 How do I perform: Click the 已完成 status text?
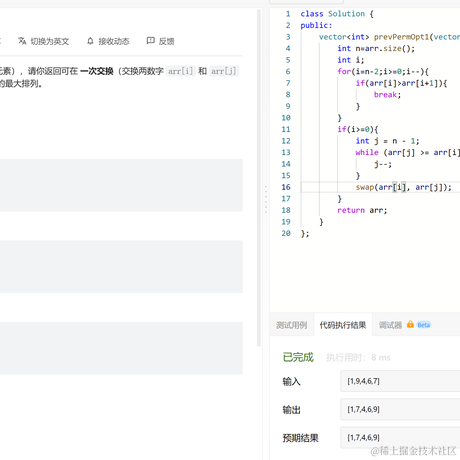coord(298,357)
